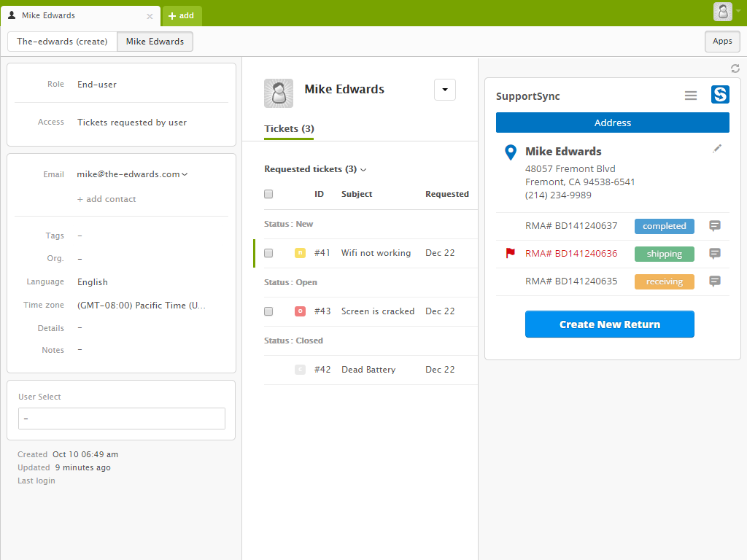The image size is (747, 560).
Task: Open the SupportSync hamburger menu
Action: click(x=691, y=96)
